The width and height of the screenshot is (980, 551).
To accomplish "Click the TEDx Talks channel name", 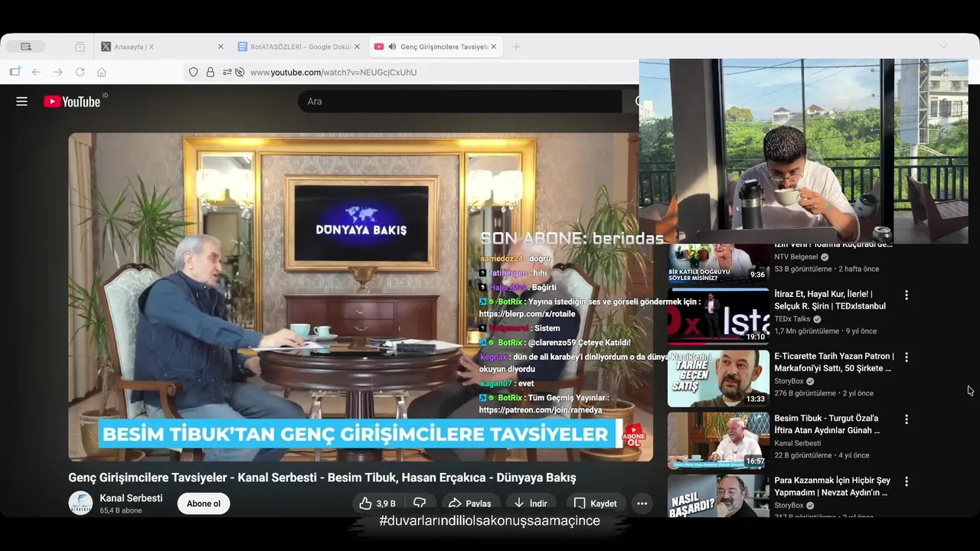I will (x=792, y=319).
